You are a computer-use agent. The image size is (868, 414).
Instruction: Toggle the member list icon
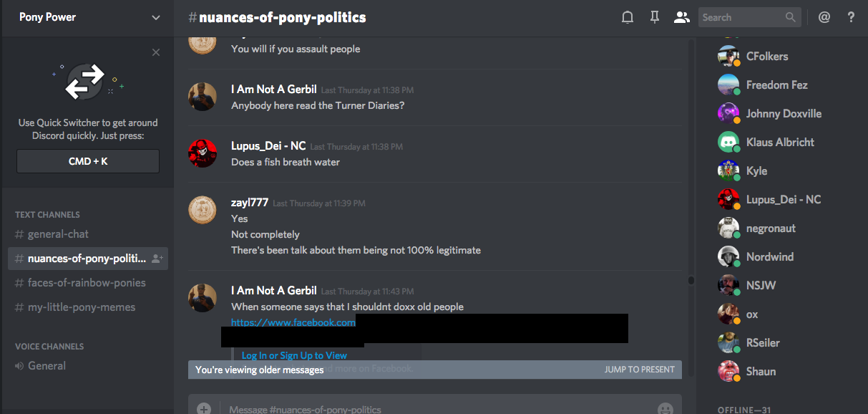pyautogui.click(x=681, y=17)
